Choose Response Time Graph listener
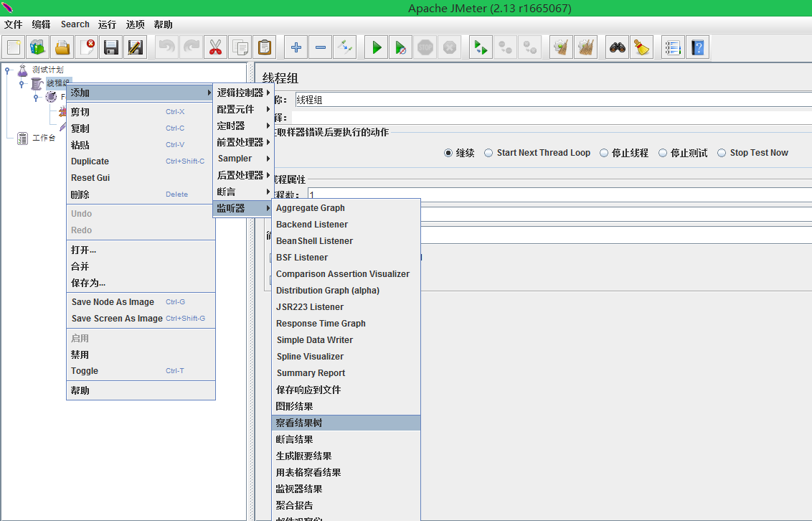This screenshot has width=812, height=521. 346,323
